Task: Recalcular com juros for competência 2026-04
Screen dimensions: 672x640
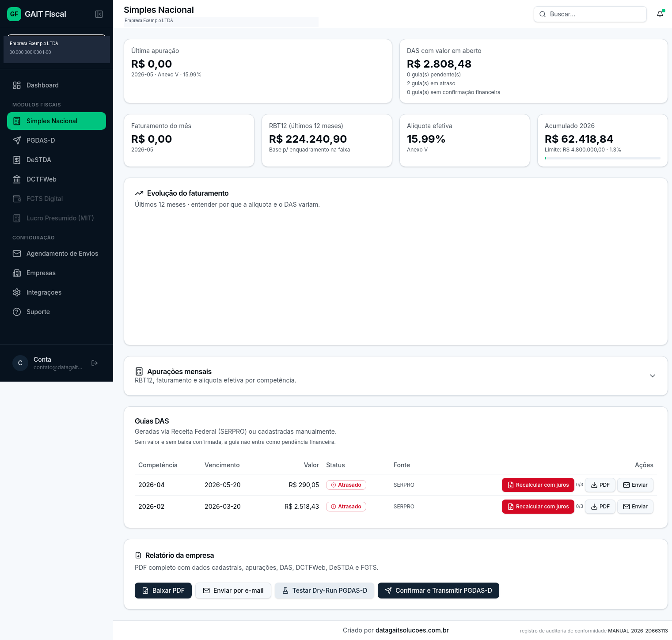Action: point(538,485)
